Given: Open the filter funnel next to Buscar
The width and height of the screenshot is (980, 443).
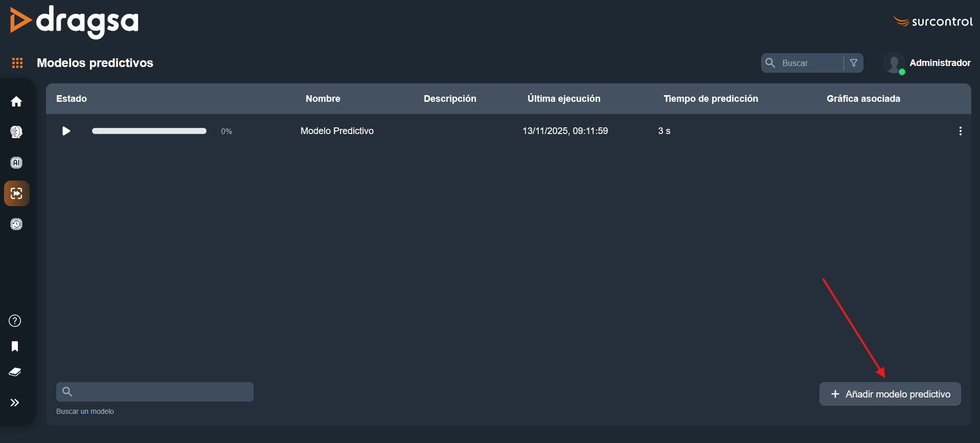Looking at the screenshot, I should pyautogui.click(x=853, y=63).
